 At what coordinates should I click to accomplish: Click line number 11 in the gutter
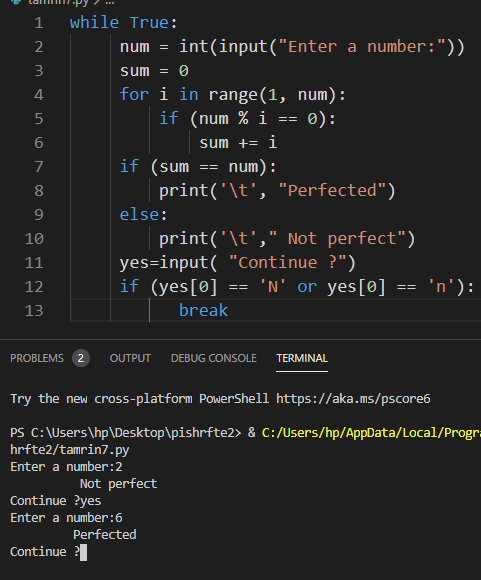point(34,263)
